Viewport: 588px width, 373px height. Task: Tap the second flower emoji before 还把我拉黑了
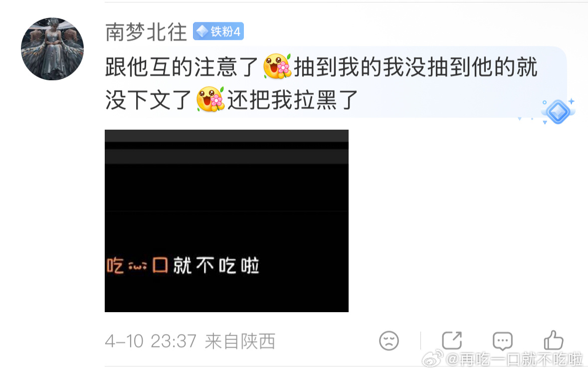210,99
